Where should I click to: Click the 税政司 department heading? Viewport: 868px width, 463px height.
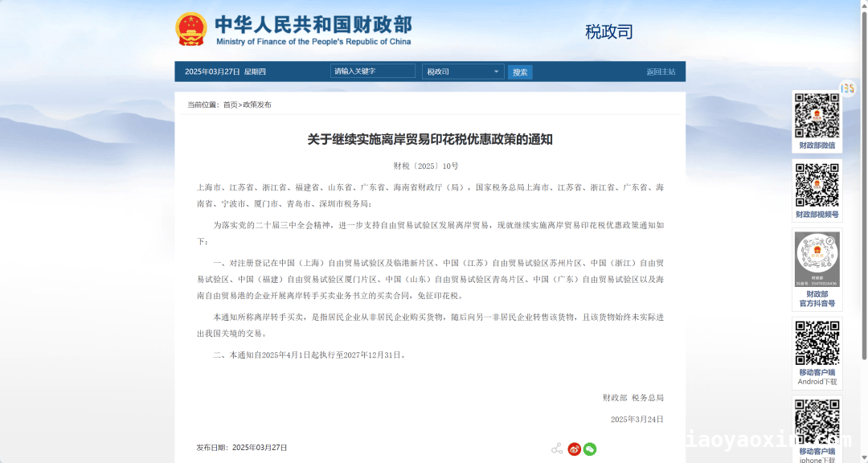click(609, 32)
